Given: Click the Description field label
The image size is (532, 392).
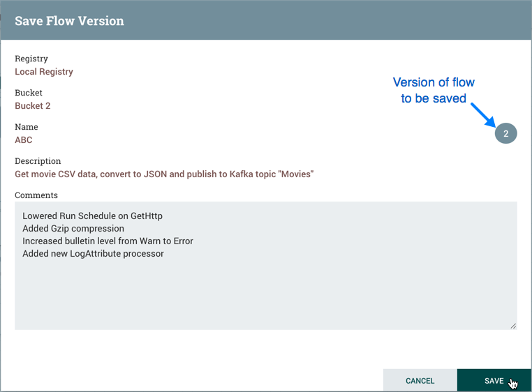Looking at the screenshot, I should click(x=38, y=162).
